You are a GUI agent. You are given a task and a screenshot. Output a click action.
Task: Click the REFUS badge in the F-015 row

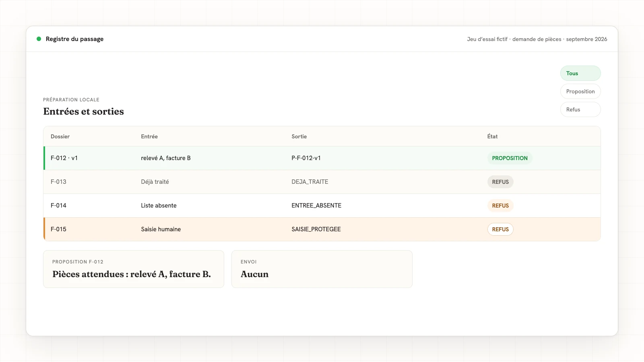click(x=500, y=229)
